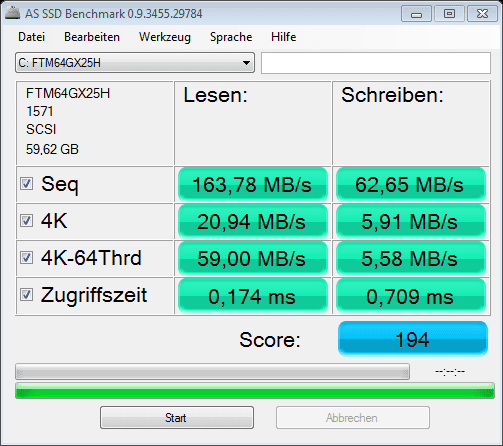Click the gray current-test progress bar
This screenshot has width=503, height=446.
212,371
